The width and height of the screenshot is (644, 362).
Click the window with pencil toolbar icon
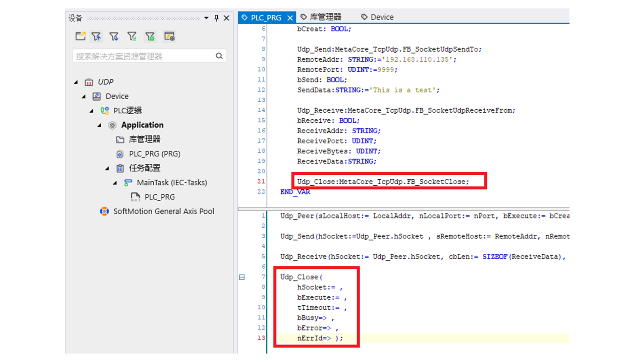pyautogui.click(x=169, y=36)
